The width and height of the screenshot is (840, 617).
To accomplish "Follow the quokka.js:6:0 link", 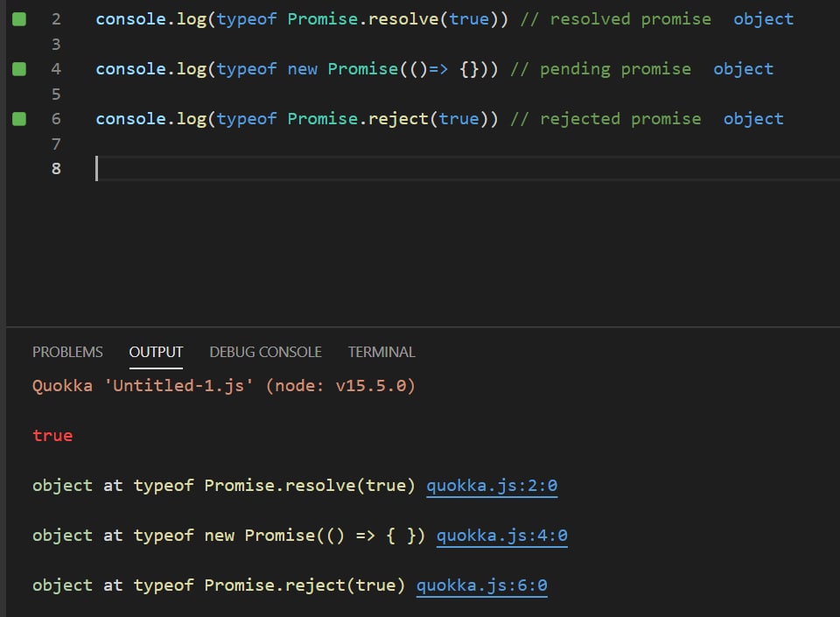I will [x=481, y=585].
